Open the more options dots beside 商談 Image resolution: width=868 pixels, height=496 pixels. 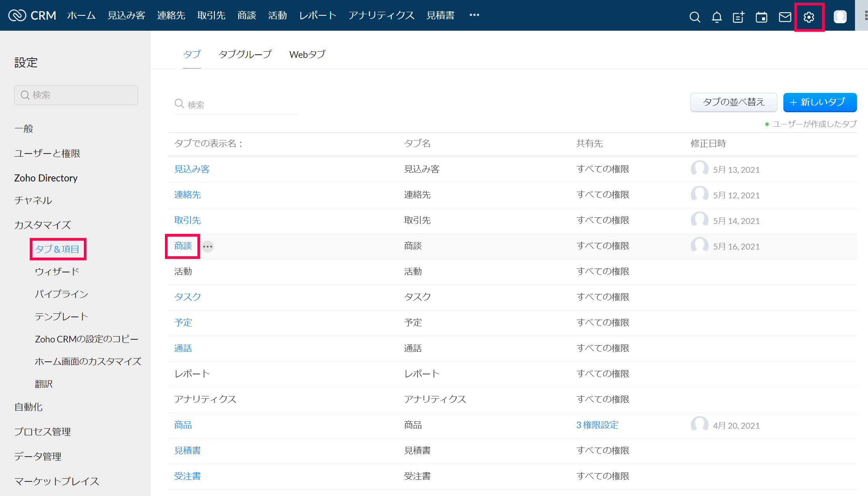(x=208, y=246)
